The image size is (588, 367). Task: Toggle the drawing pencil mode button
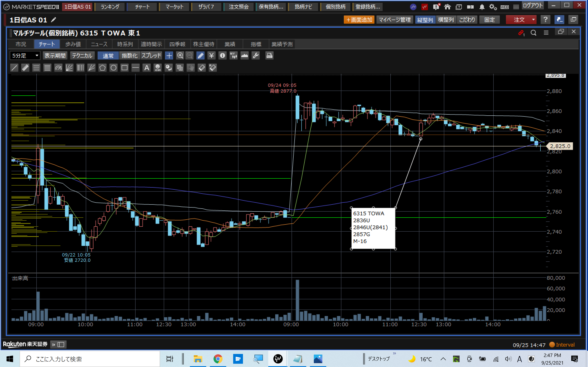(201, 56)
